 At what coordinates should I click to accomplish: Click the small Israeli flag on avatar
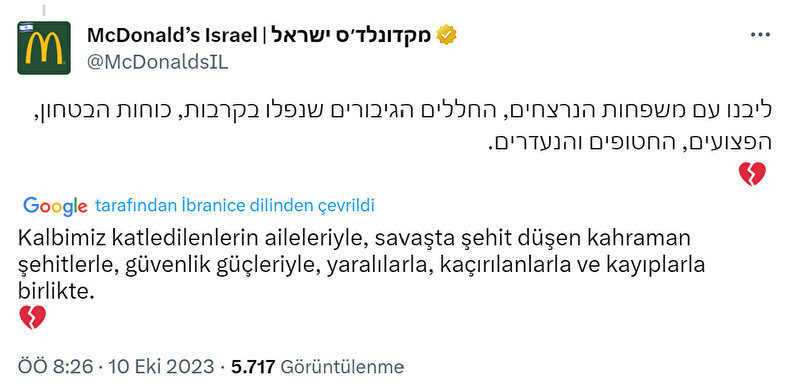click(x=25, y=27)
